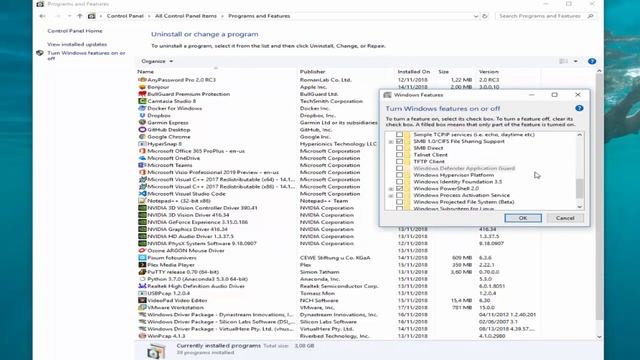640x360 pixels.
Task: Uncheck Windows PowerShell 2.0
Action: coord(399,188)
